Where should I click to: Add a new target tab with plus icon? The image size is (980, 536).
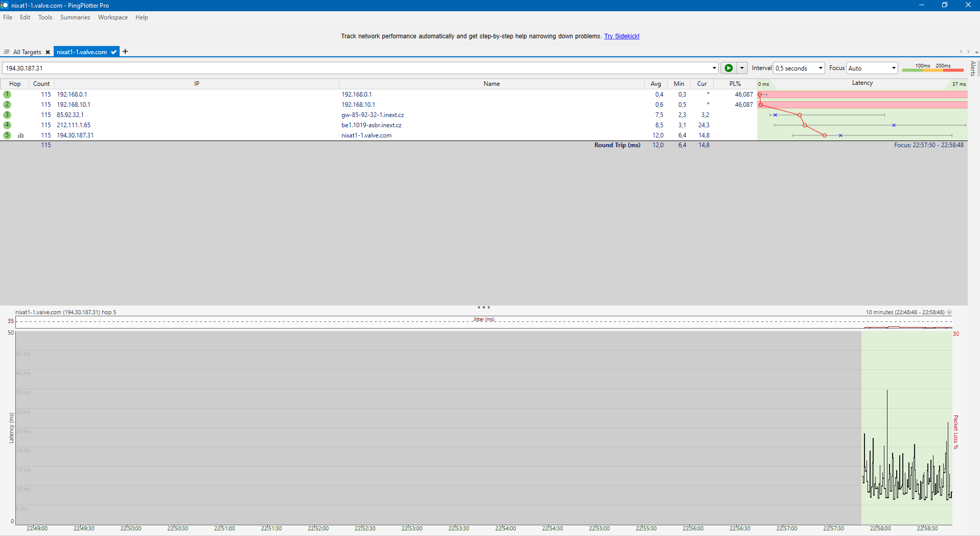tap(125, 52)
